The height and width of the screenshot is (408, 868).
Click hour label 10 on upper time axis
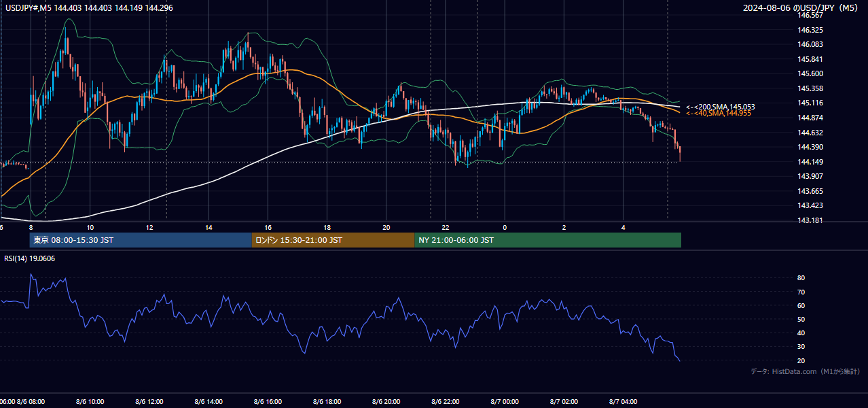click(x=90, y=227)
